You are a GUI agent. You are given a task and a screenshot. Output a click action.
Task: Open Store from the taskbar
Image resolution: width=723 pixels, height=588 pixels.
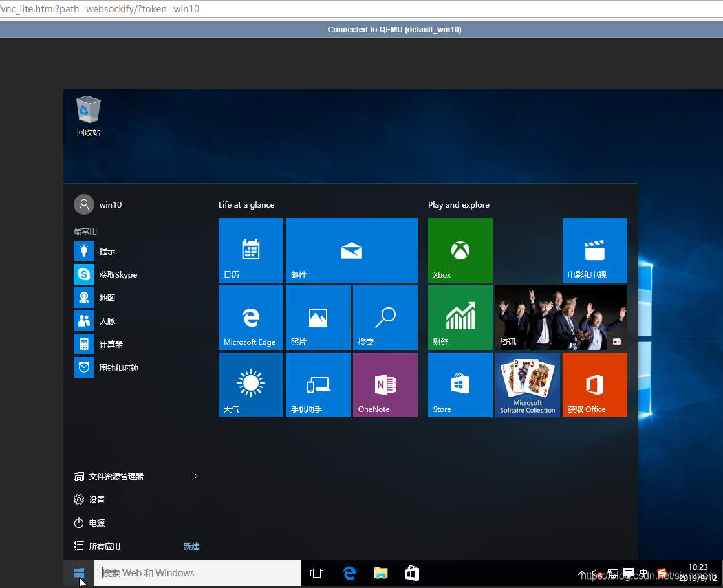pyautogui.click(x=412, y=573)
